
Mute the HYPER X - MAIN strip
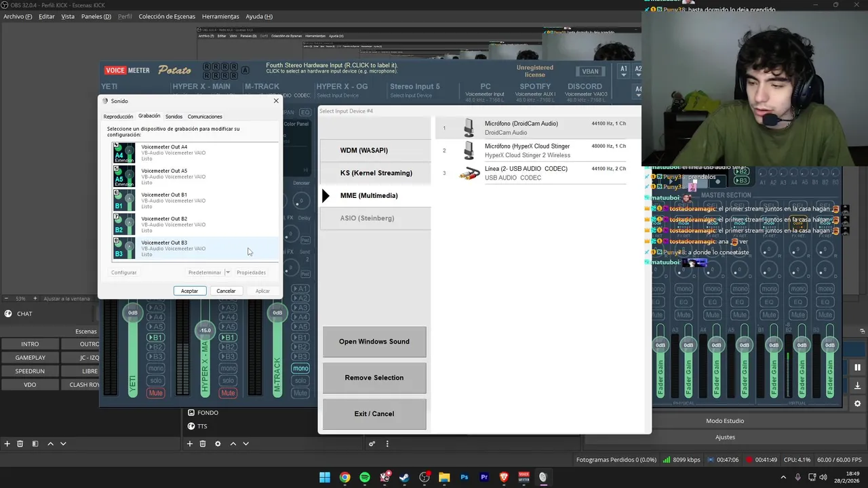pyautogui.click(x=228, y=393)
